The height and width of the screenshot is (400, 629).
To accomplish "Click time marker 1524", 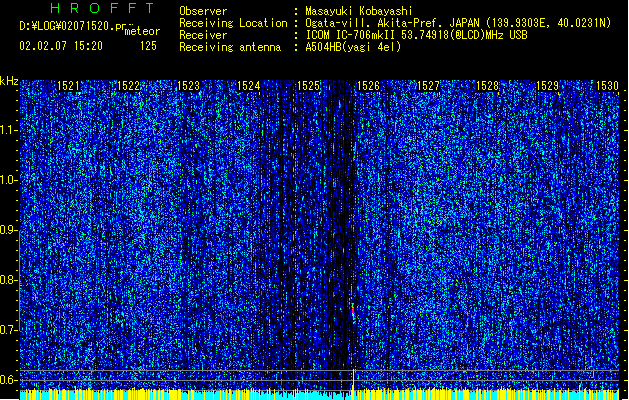I will click(248, 86).
